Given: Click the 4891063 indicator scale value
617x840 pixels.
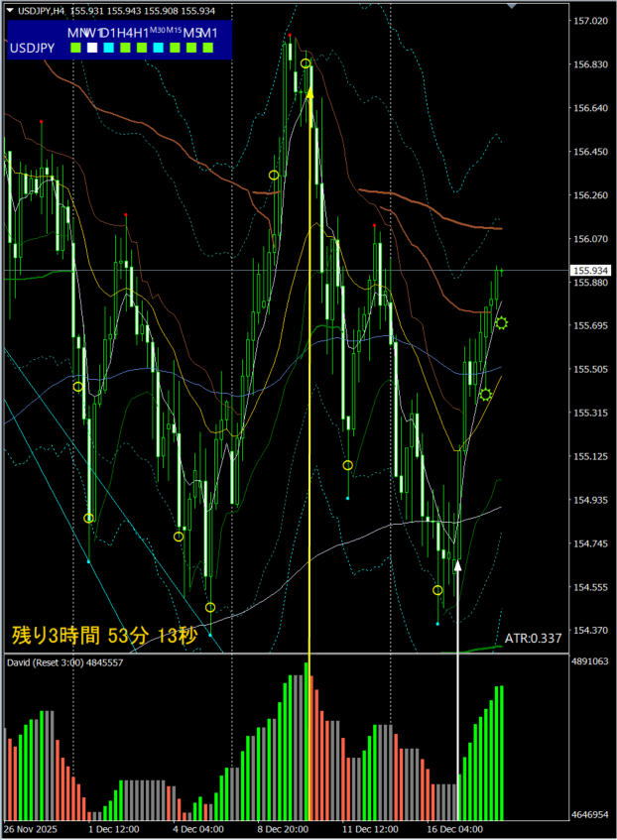Looking at the screenshot, I should 589,661.
